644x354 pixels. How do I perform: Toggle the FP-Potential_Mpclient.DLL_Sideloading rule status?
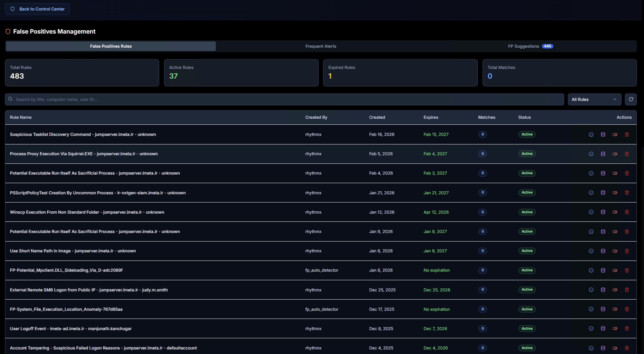coord(615,270)
